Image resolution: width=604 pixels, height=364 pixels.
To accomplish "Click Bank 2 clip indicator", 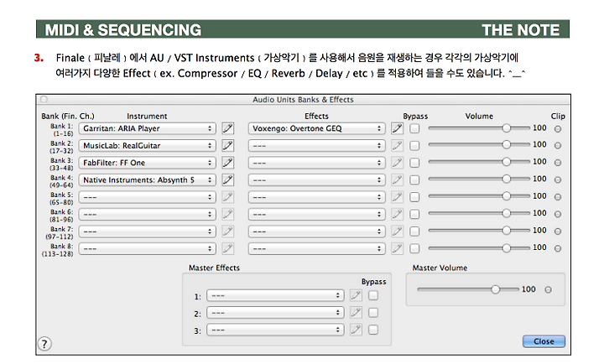I will pos(557,146).
